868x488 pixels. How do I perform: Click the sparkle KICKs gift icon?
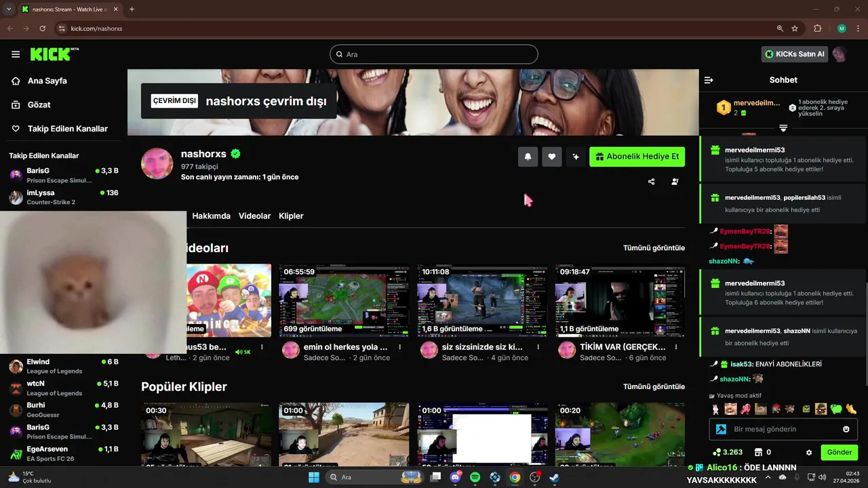tap(576, 157)
